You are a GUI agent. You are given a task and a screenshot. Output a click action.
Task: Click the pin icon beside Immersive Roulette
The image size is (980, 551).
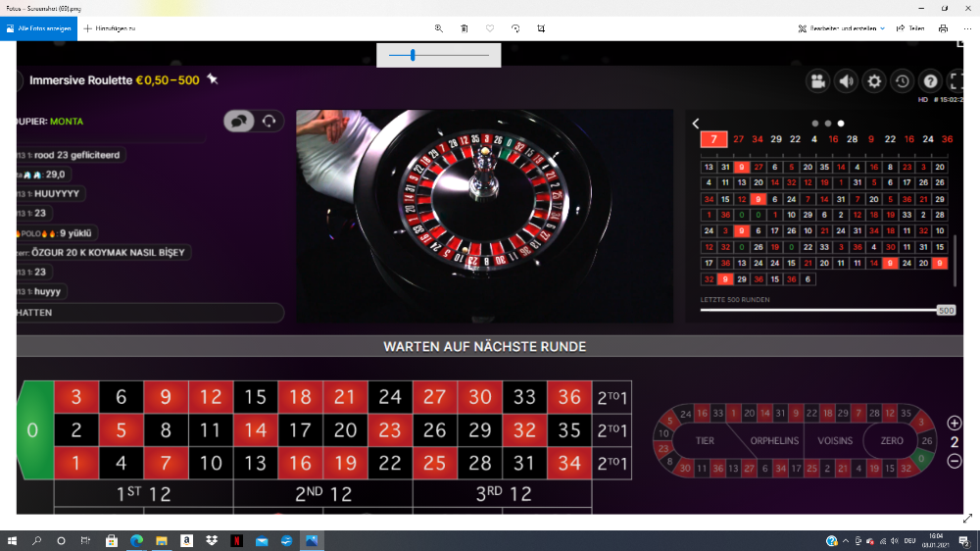[x=213, y=80]
